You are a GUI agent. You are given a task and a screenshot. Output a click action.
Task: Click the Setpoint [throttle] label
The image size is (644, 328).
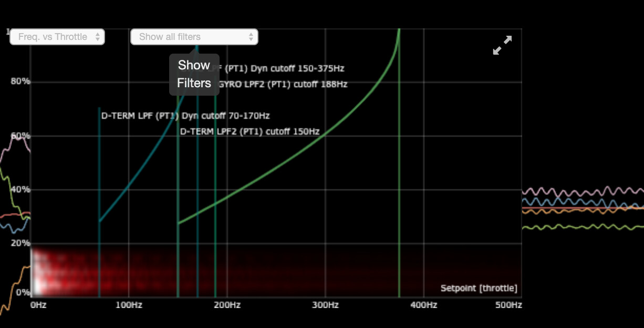click(479, 288)
